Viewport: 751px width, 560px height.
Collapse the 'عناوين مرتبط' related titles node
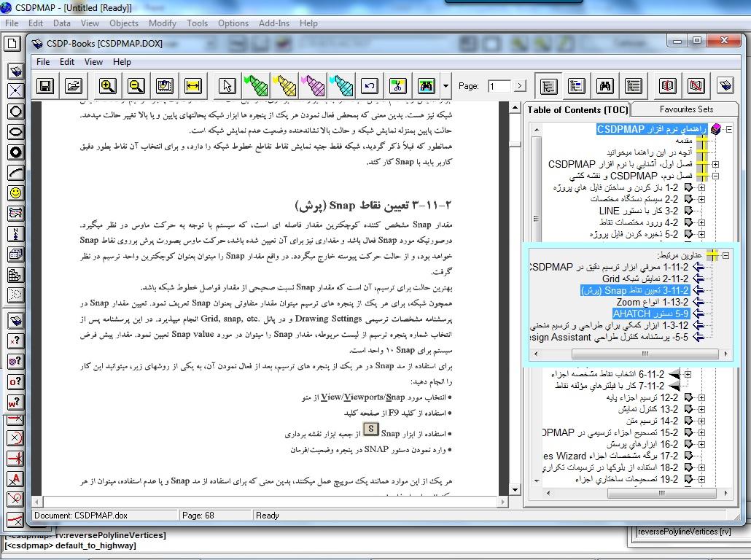726,255
